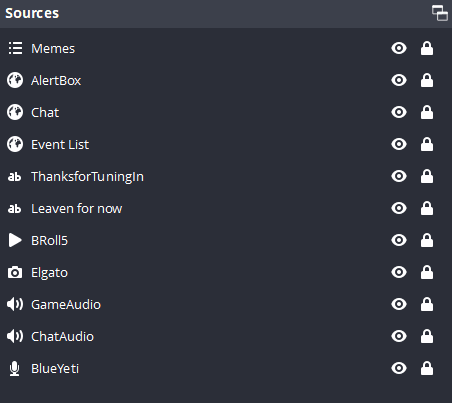Click the BRoll5 media play icon
This screenshot has width=452, height=403.
coord(15,240)
